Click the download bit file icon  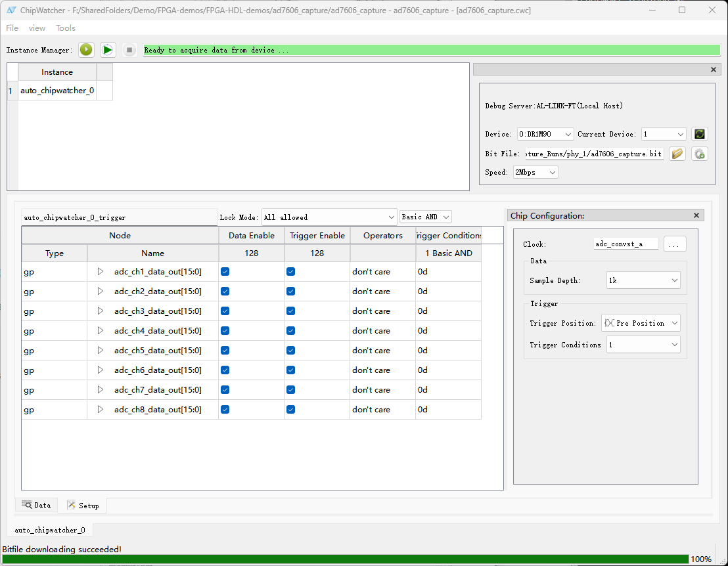tap(700, 154)
